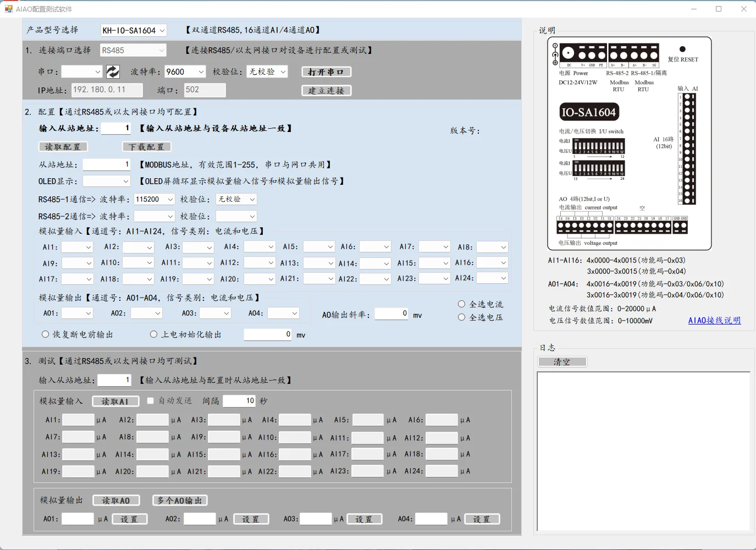Click the AI1 test reading field

click(x=79, y=420)
